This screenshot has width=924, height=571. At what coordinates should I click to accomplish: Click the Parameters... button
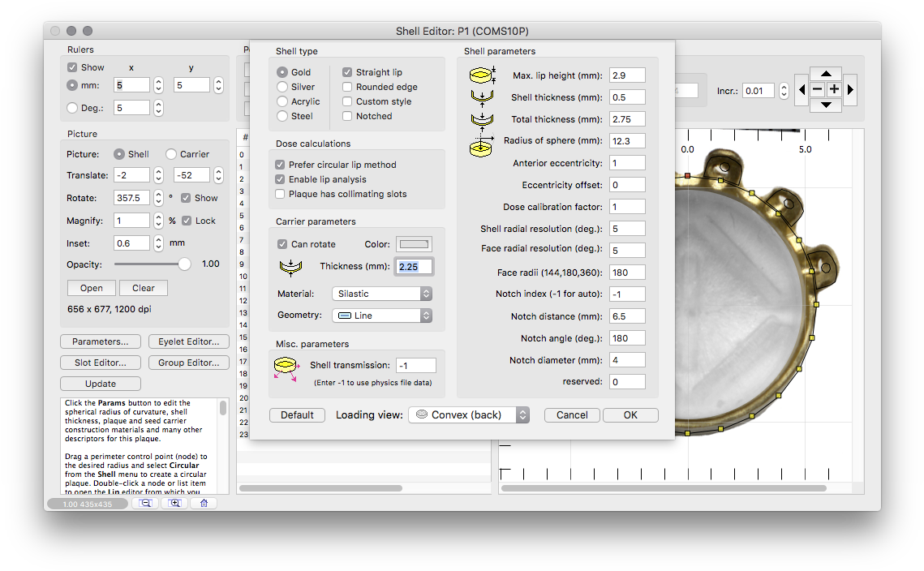pyautogui.click(x=100, y=341)
